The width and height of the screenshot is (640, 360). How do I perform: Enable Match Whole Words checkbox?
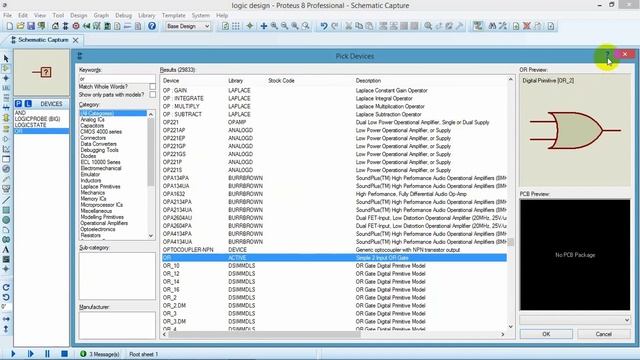click(152, 87)
